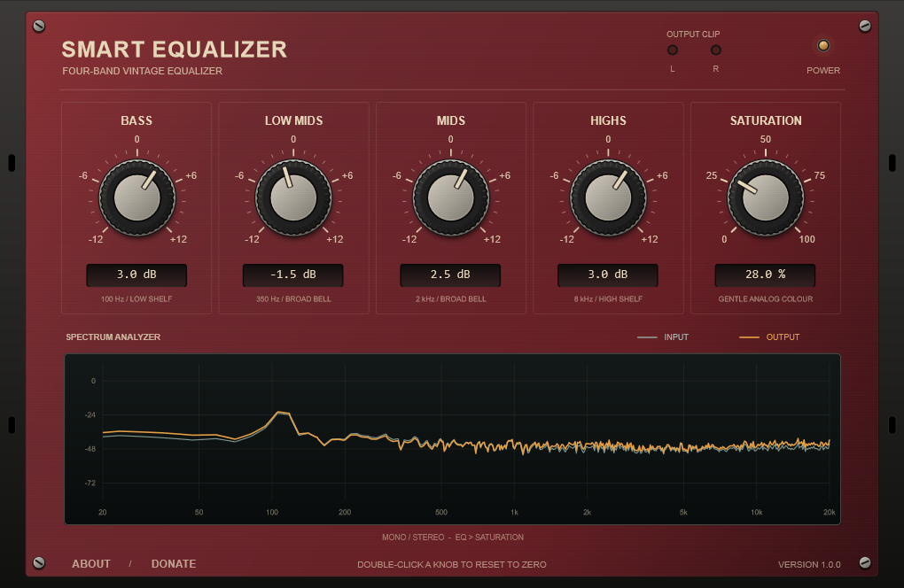The image size is (904, 588).
Task: Click the '2 kHz / BROAD BELL' label
Action: coord(451,299)
